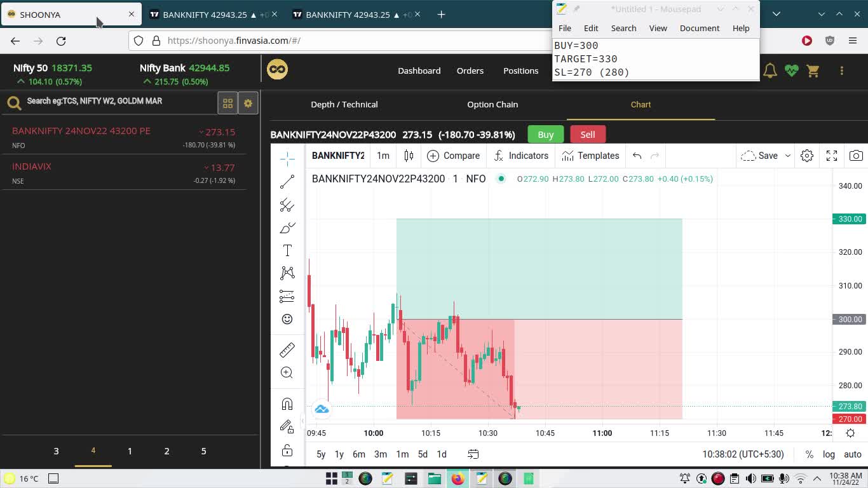Screen dimensions: 868x488
Task: Open time axis settings gear
Action: point(850,433)
